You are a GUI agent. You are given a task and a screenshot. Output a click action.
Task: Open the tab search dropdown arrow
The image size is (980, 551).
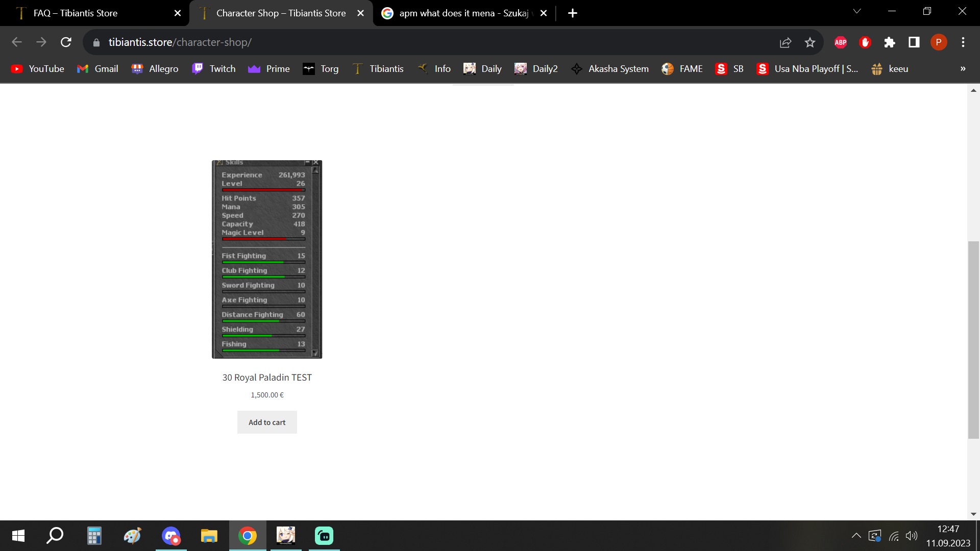(857, 11)
